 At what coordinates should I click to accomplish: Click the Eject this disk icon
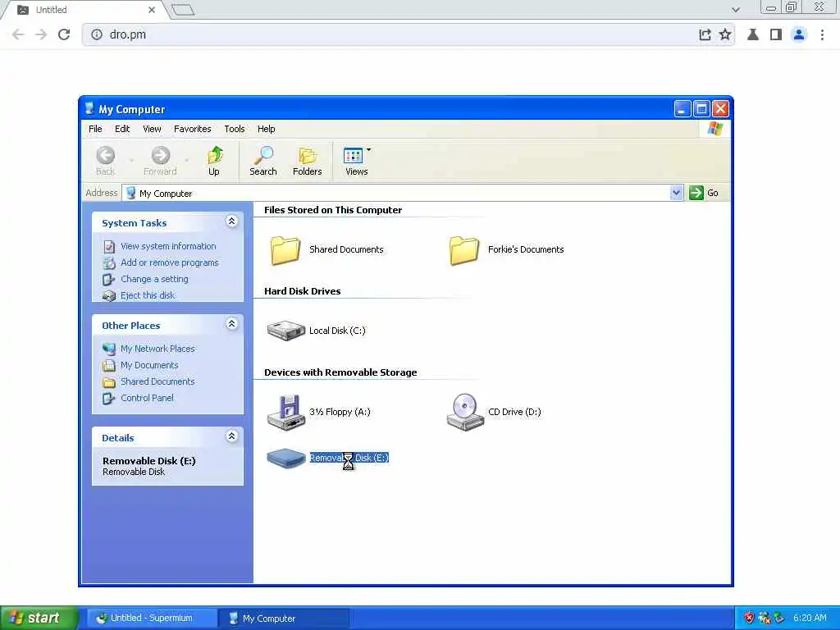[x=109, y=295]
